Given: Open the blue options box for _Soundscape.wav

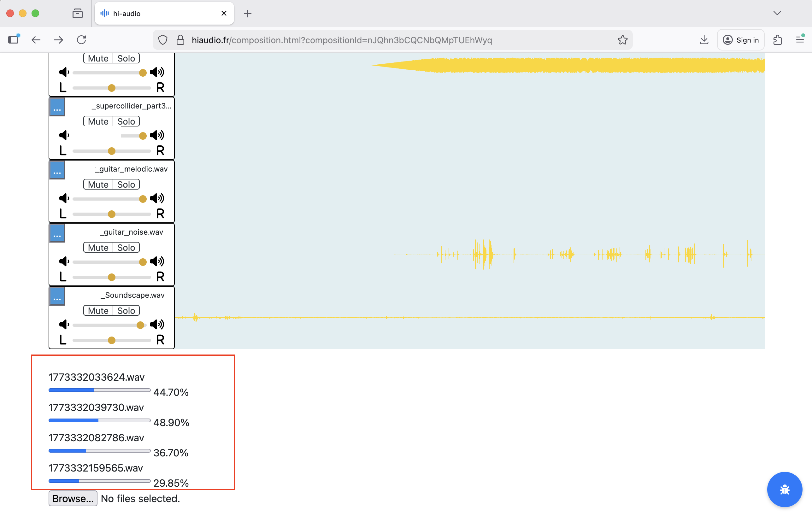Looking at the screenshot, I should (x=57, y=296).
